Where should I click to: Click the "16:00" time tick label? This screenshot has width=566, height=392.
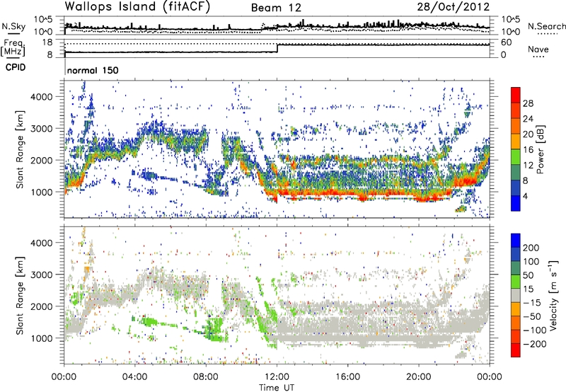[x=347, y=377]
